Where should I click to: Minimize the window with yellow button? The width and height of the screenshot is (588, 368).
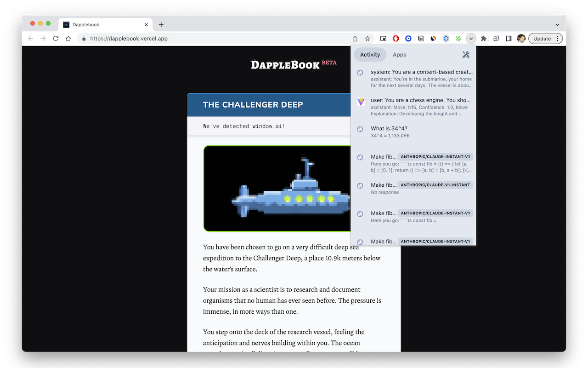tap(40, 23)
